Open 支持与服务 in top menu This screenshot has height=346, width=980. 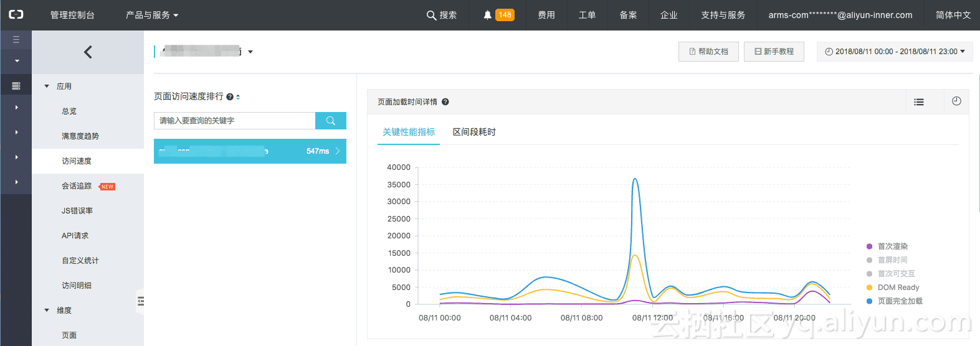point(723,15)
